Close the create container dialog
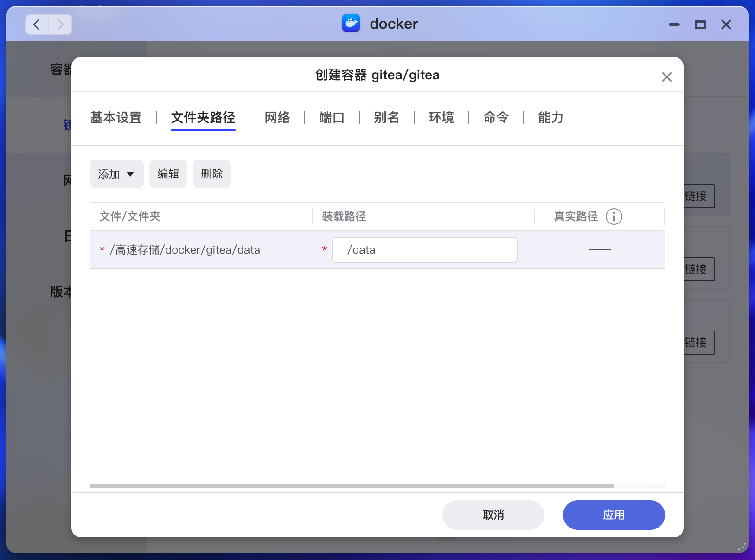755x560 pixels. tap(666, 77)
